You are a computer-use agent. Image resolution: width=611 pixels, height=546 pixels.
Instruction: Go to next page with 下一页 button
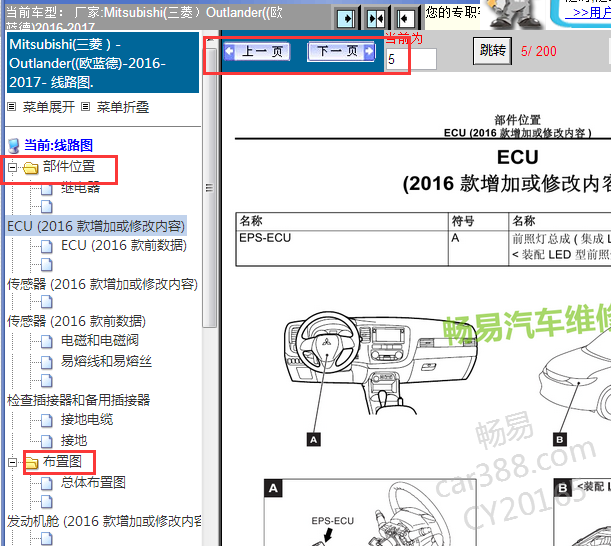click(341, 51)
